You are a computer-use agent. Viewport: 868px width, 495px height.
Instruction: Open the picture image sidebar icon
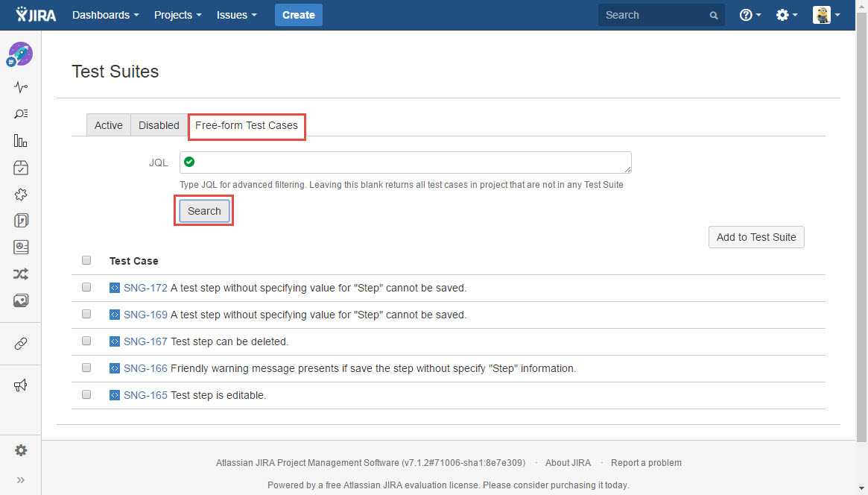(20, 300)
